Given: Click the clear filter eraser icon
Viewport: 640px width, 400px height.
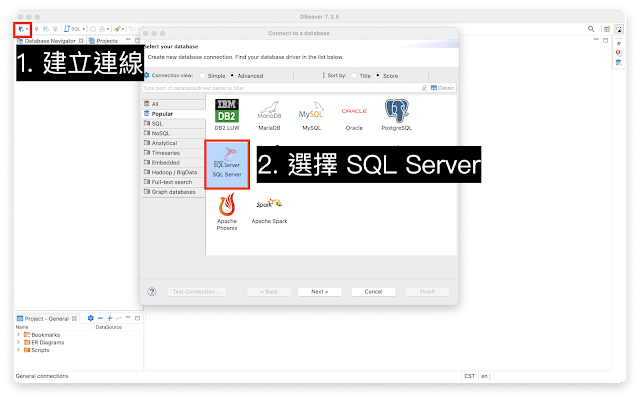Looking at the screenshot, I should tap(424, 88).
